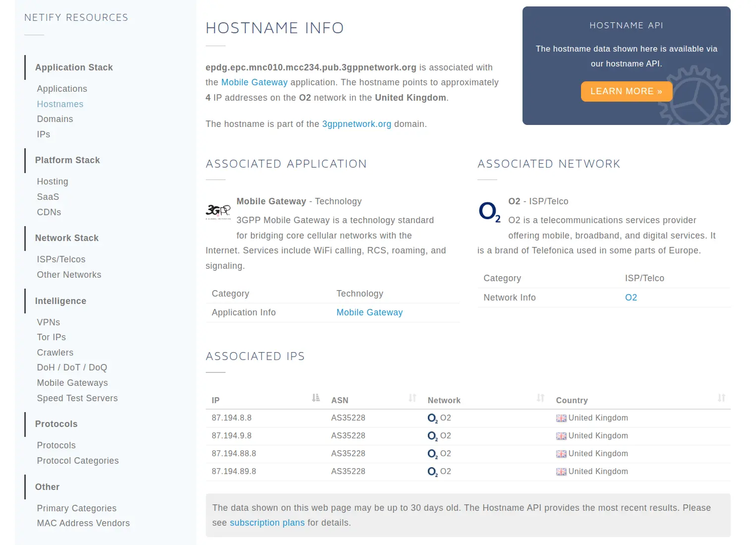The height and width of the screenshot is (545, 756).
Task: Open DoH / DoT / DoQ in sidebar
Action: (x=72, y=367)
